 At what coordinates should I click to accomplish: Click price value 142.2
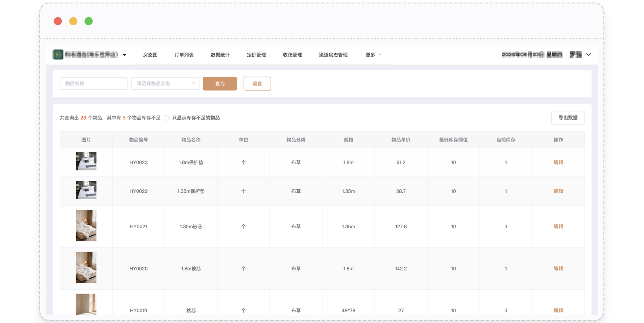click(401, 269)
